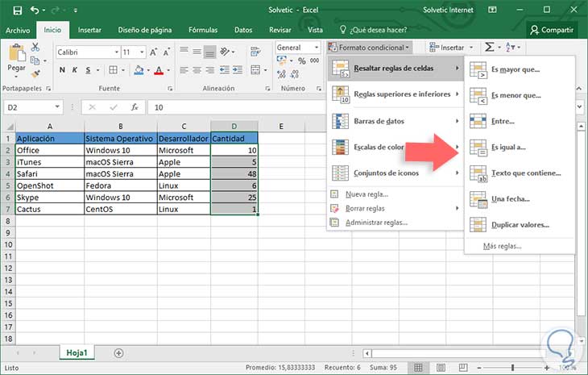
Task: Apply percent style format
Action: (x=302, y=60)
